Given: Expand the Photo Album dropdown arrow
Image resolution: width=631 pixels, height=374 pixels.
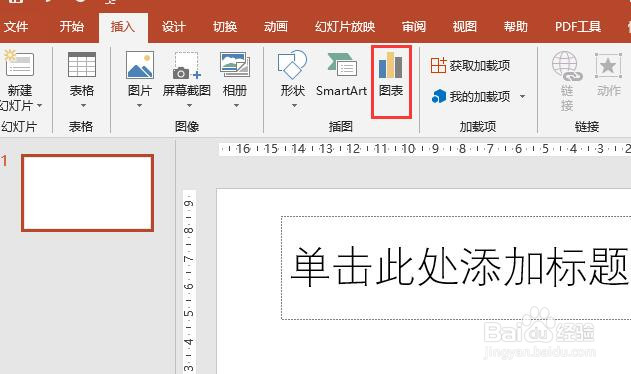Looking at the screenshot, I should click(x=237, y=105).
